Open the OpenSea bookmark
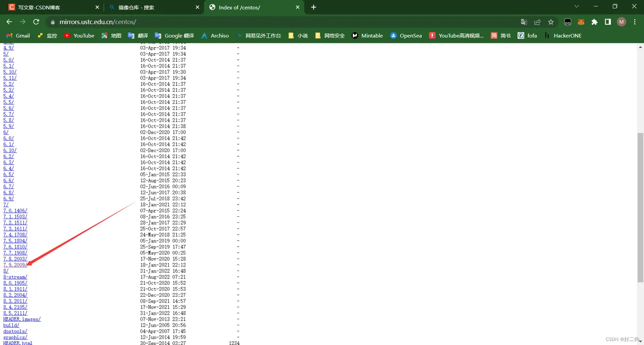 point(406,35)
